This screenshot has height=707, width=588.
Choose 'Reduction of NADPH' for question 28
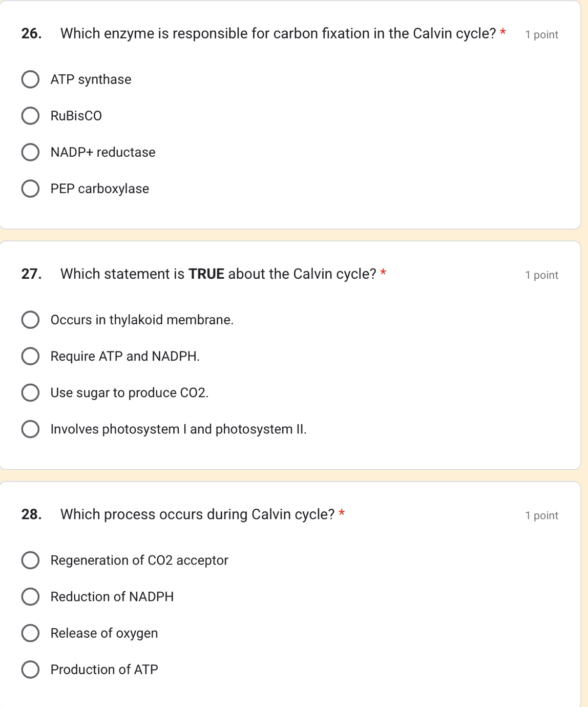coord(30,596)
